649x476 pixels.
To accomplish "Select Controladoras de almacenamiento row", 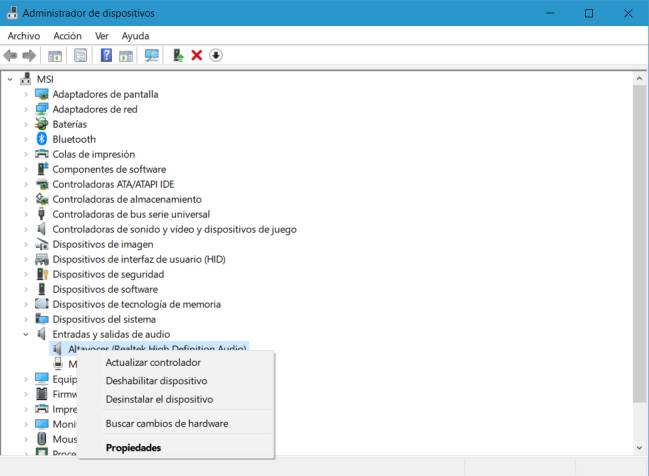I will coord(127,199).
